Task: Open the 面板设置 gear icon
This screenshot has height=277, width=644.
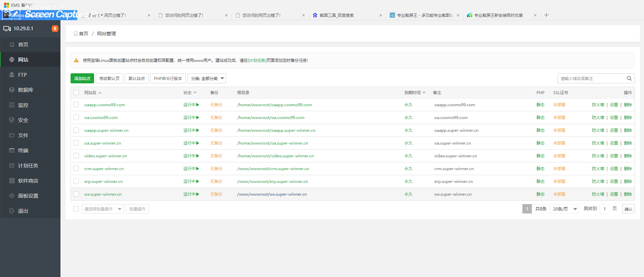Action: coord(12,196)
